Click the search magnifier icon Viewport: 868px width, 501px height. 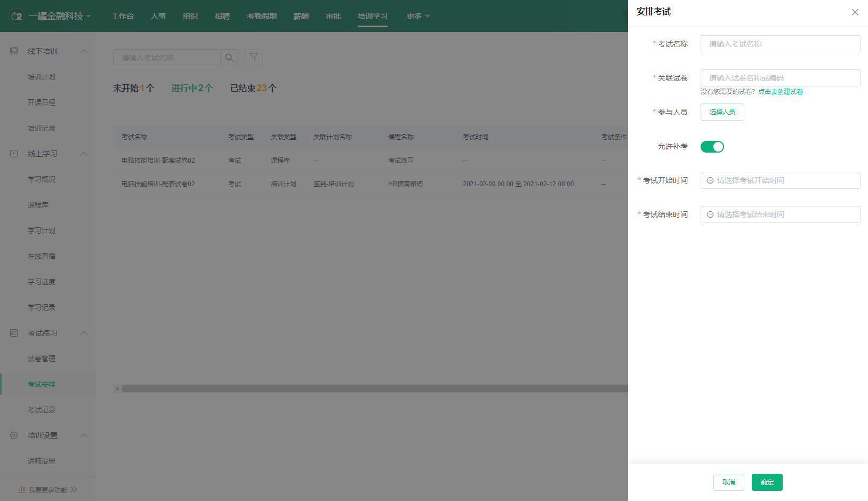[229, 58]
